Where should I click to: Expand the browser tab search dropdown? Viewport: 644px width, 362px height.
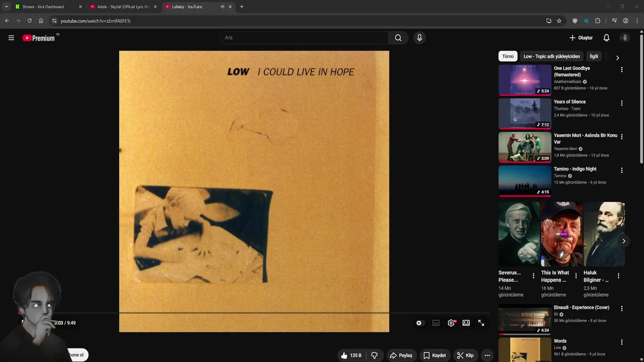click(6, 7)
